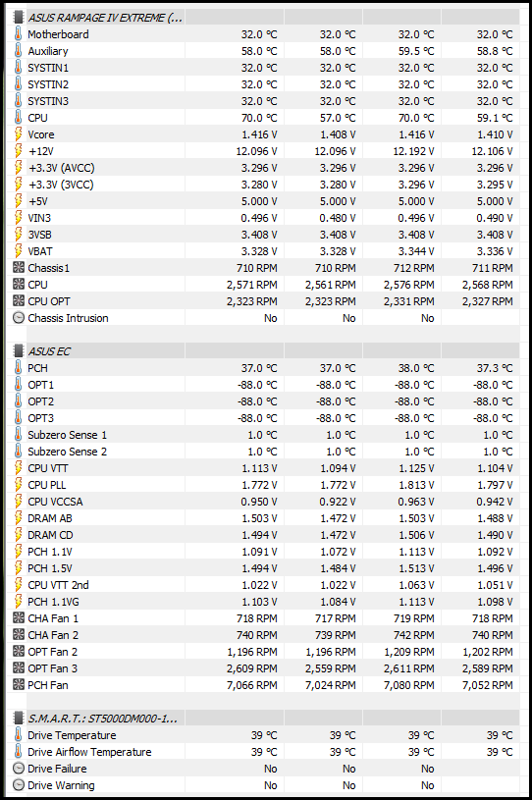This screenshot has height=800, width=532.
Task: Click the OPT1 thermometer icon
Action: pyautogui.click(x=19, y=385)
